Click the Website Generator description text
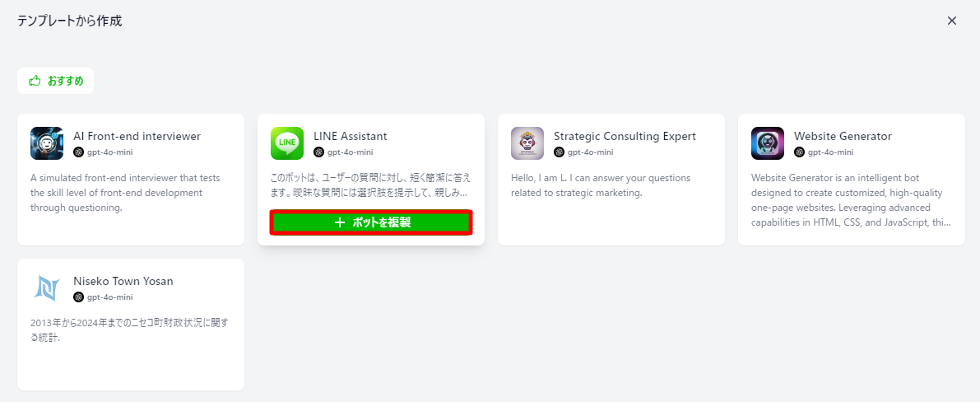 click(x=851, y=200)
